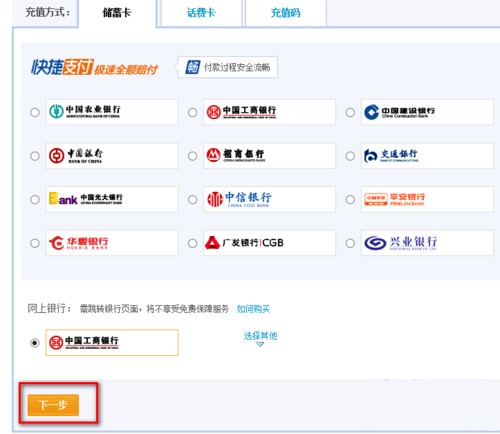This screenshot has width=500, height=434.
Task: Click the 兴业银行 logo card
Action: [427, 243]
